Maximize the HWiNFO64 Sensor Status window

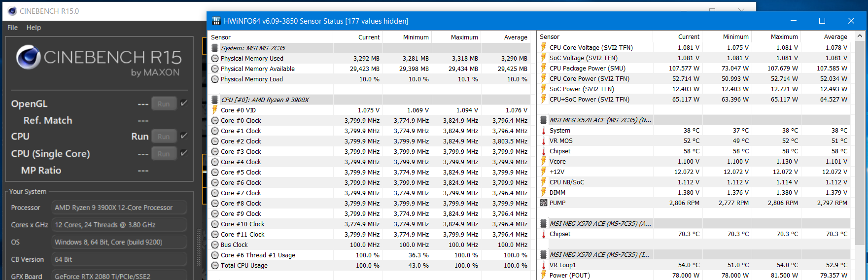[822, 21]
